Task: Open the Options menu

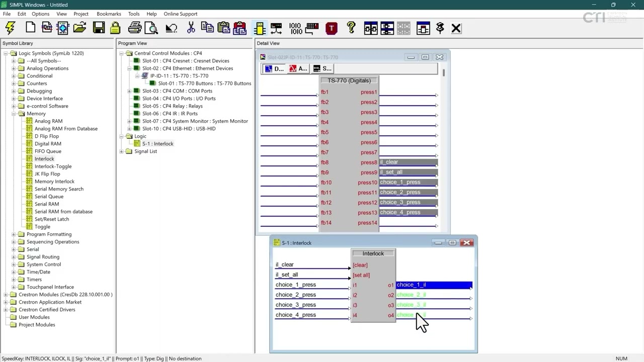Action: 41,14
